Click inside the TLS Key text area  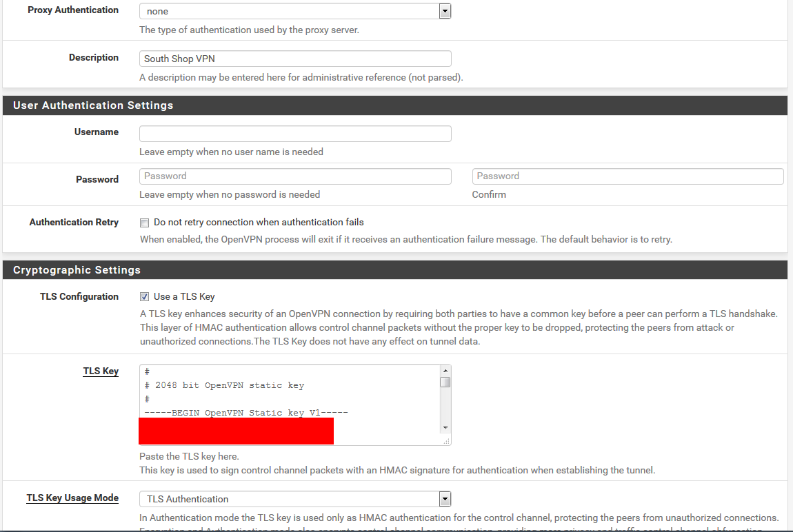(x=290, y=393)
